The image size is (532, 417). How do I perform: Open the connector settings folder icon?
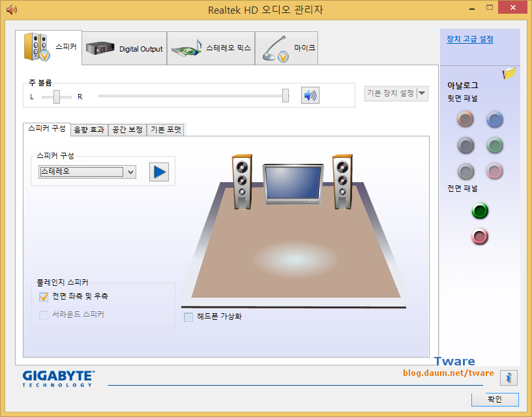coord(509,72)
